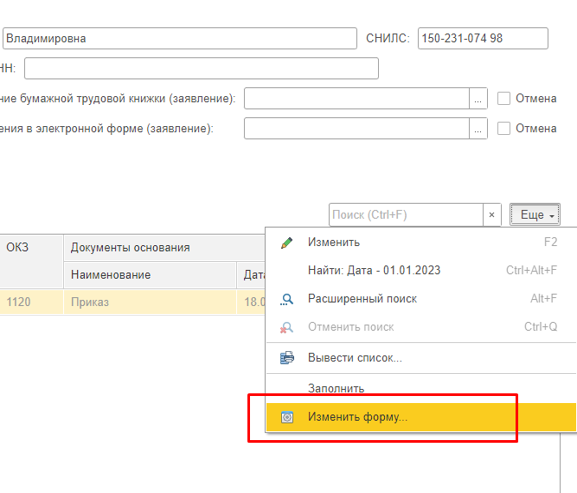The image size is (577, 493).
Task: Choose Изменить menu entry
Action: pos(421,242)
